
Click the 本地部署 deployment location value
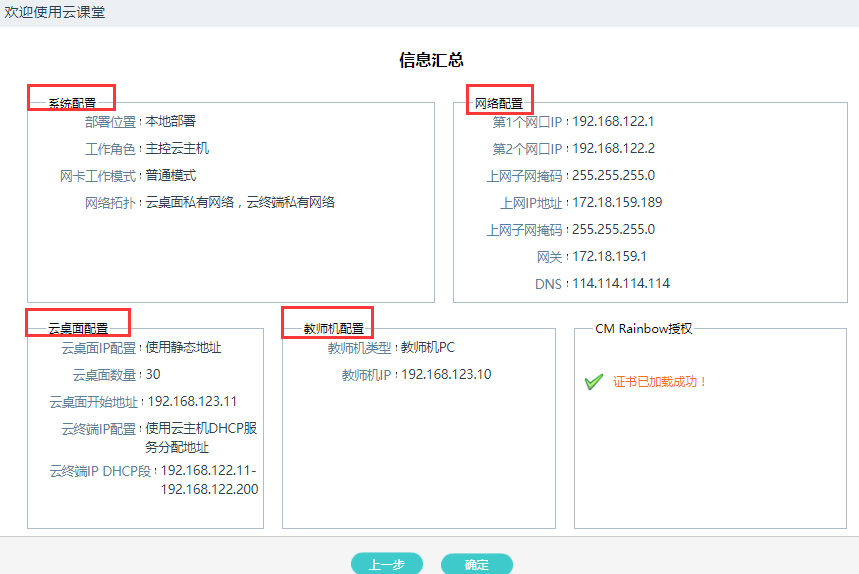[171, 122]
